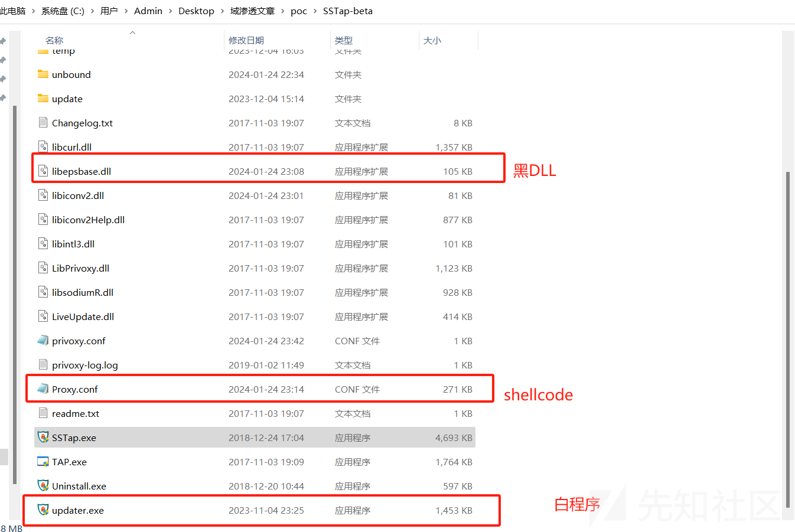Click the readme.txt file icon
795x532 pixels.
tap(43, 413)
